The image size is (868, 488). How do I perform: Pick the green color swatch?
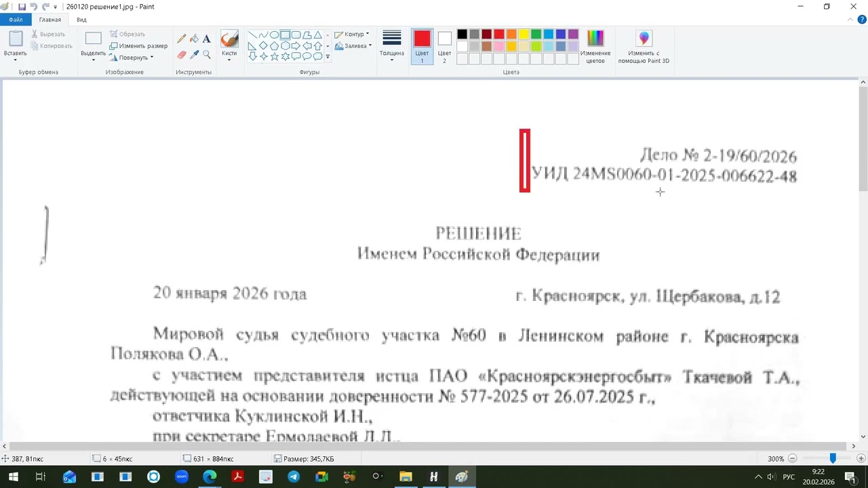536,34
